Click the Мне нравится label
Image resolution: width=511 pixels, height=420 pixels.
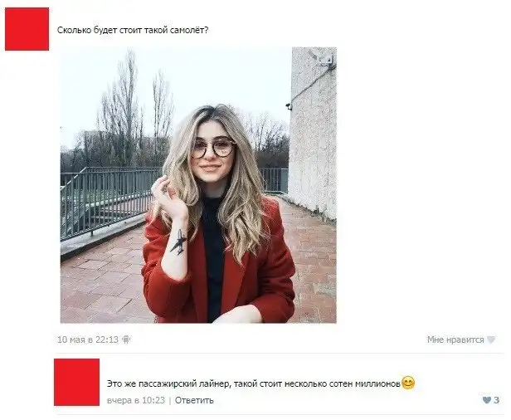pyautogui.click(x=455, y=339)
